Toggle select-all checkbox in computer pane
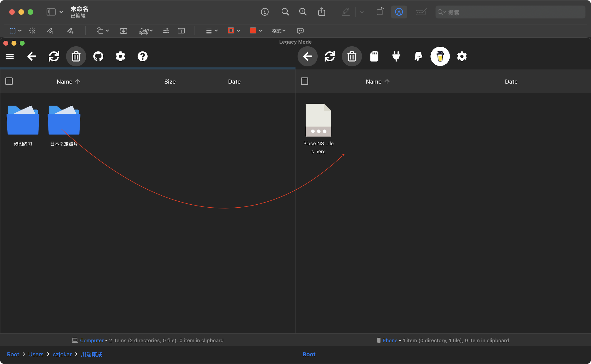Viewport: 591px width, 364px height. click(9, 81)
